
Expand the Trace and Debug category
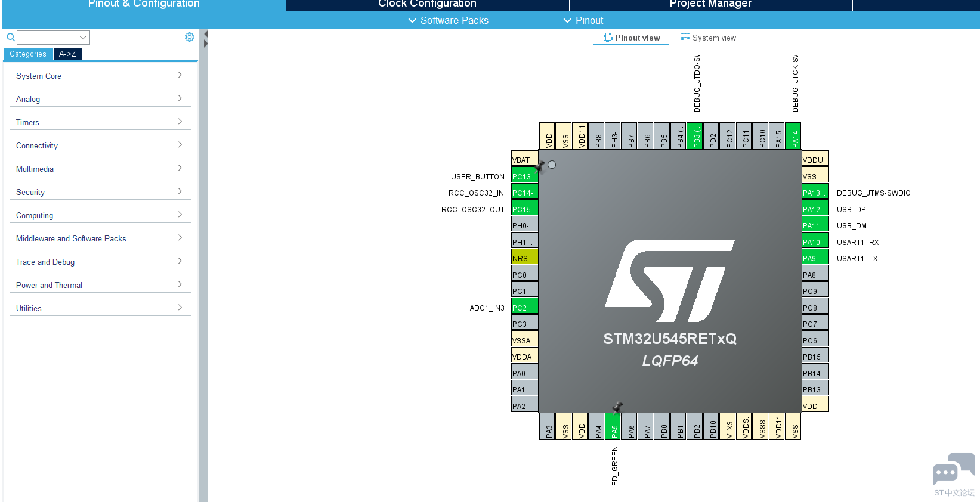(x=100, y=262)
